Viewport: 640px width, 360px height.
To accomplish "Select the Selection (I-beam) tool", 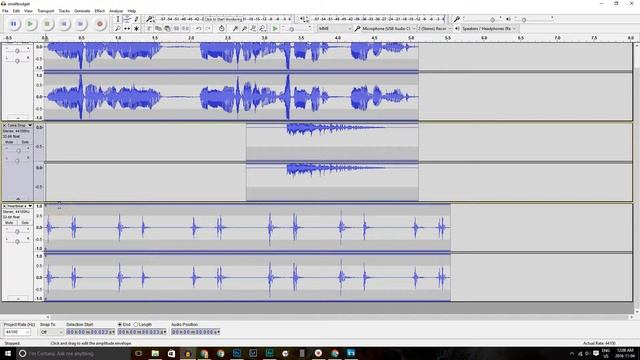I will 118,19.
